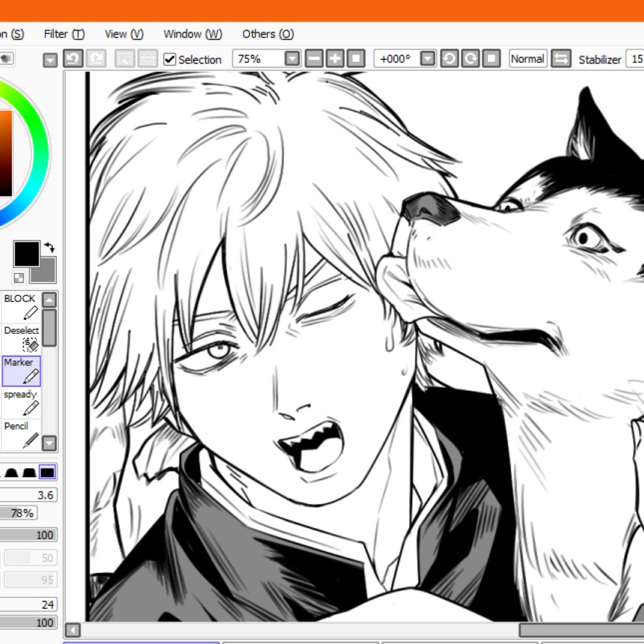This screenshot has height=644, width=644.
Task: Click the greyed-out 50 slider
Action: (30, 557)
